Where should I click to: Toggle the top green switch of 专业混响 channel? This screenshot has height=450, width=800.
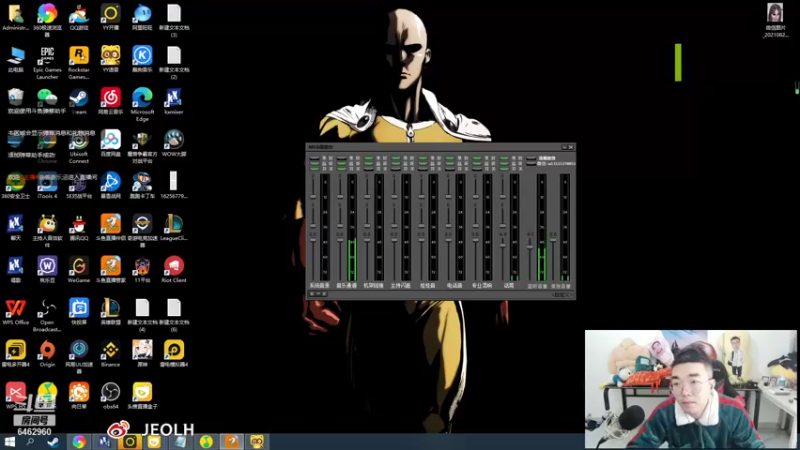click(477, 159)
